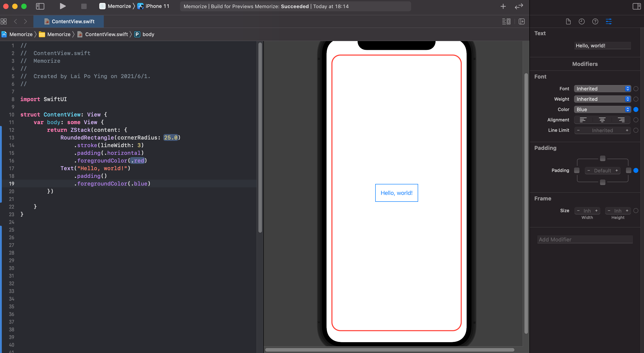The width and height of the screenshot is (644, 353).
Task: Toggle the top padding checkbox
Action: click(602, 158)
